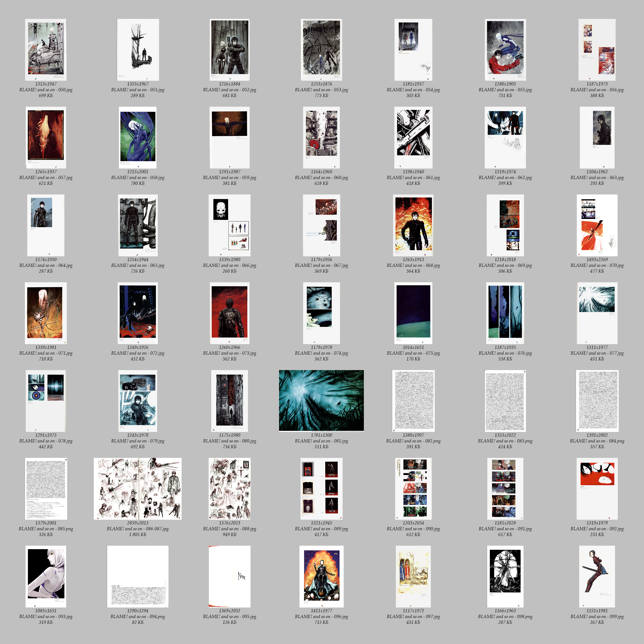Click the 070.jpg thumbnail
This screenshot has height=644, width=644.
597,225
